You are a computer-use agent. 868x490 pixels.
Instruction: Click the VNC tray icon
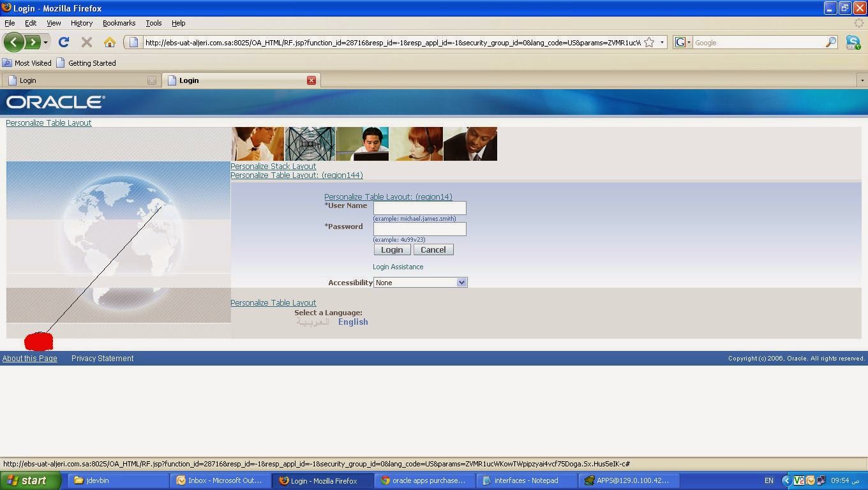799,480
